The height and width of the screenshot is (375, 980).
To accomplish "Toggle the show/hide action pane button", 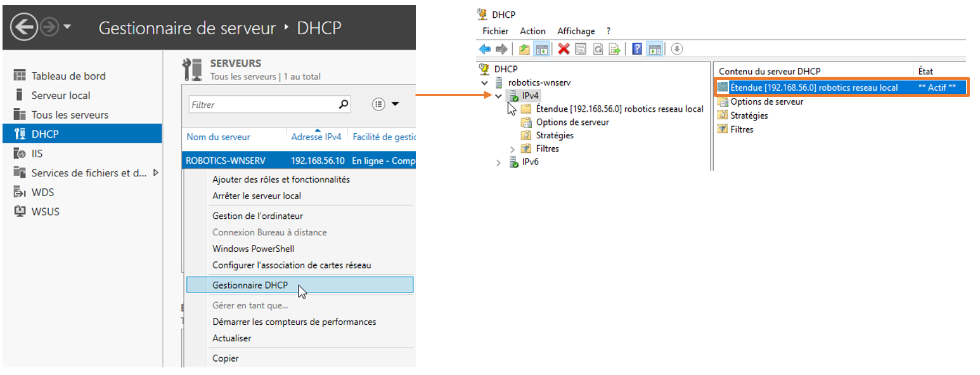I will (655, 49).
